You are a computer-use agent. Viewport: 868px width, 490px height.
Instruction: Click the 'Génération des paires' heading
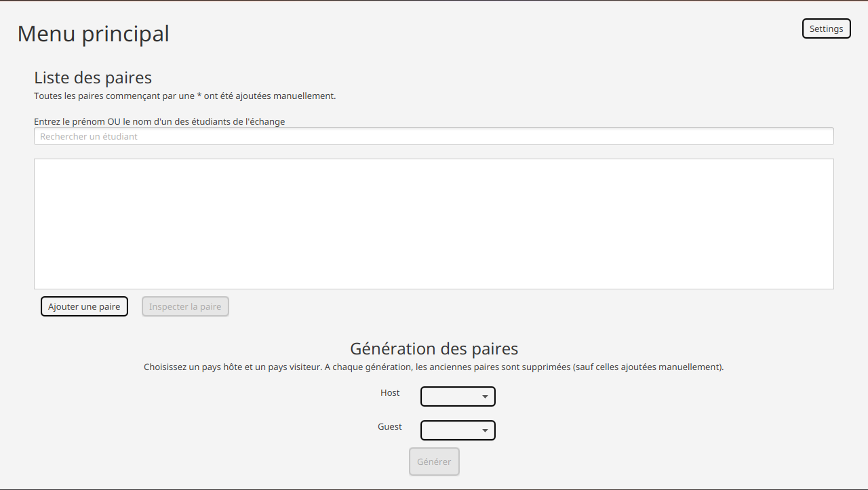(434, 348)
